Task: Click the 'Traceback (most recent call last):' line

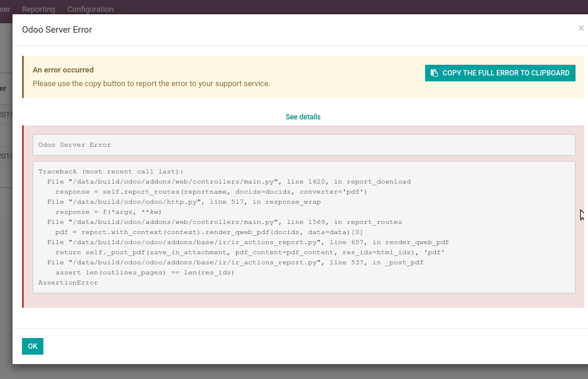Action: tap(111, 172)
